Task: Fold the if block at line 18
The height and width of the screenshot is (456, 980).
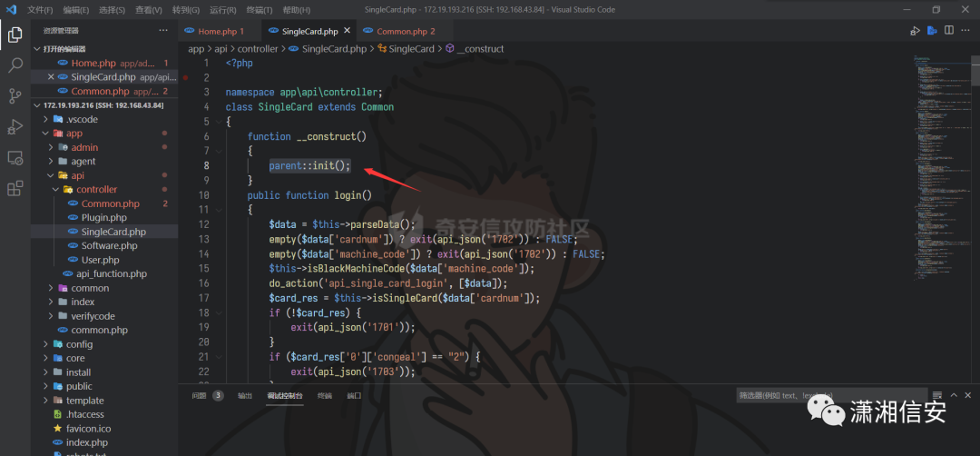Action: click(x=218, y=312)
